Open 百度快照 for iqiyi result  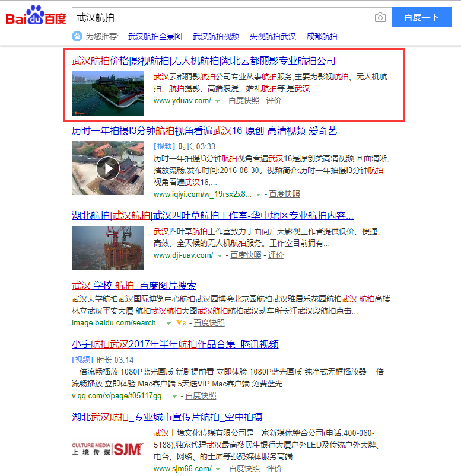tap(284, 194)
